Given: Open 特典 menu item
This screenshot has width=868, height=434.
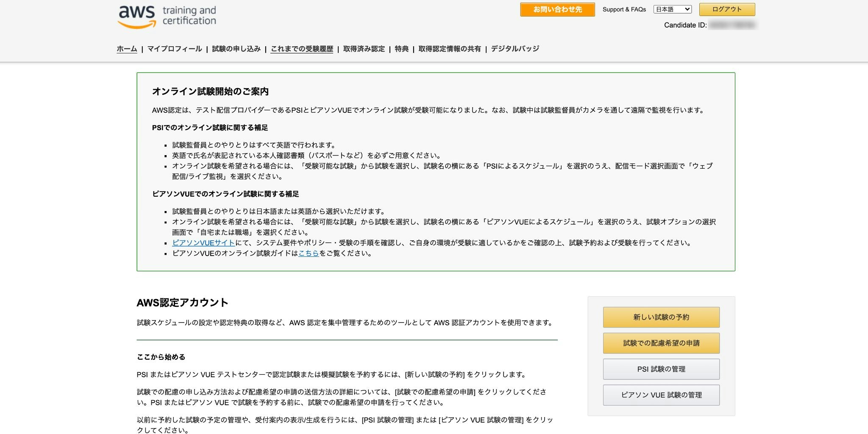Looking at the screenshot, I should (401, 49).
